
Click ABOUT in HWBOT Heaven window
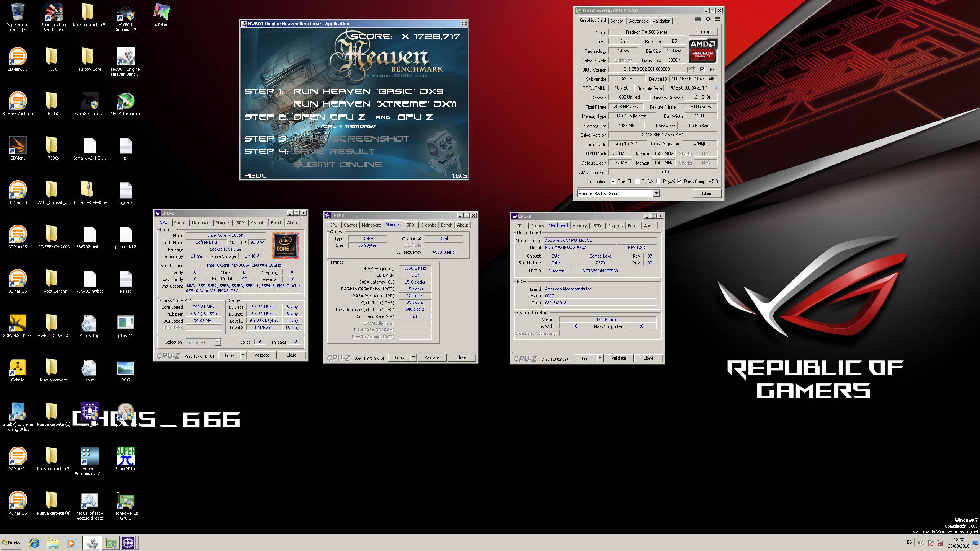pyautogui.click(x=258, y=176)
